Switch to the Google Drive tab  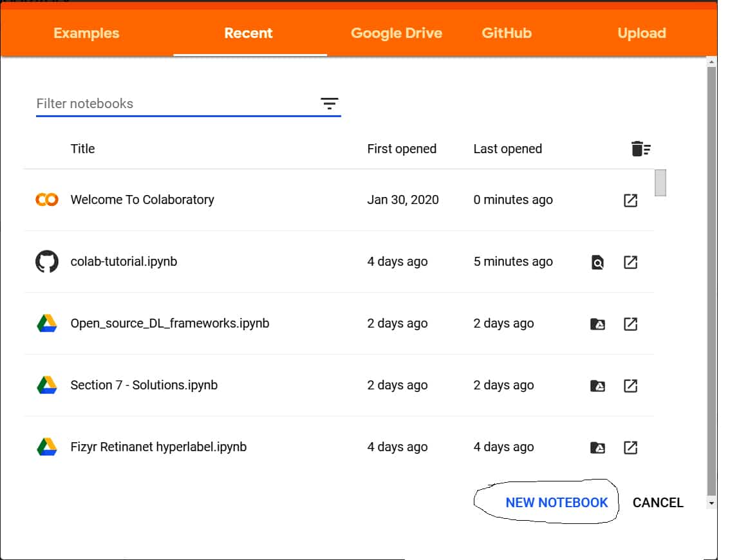[x=396, y=33]
